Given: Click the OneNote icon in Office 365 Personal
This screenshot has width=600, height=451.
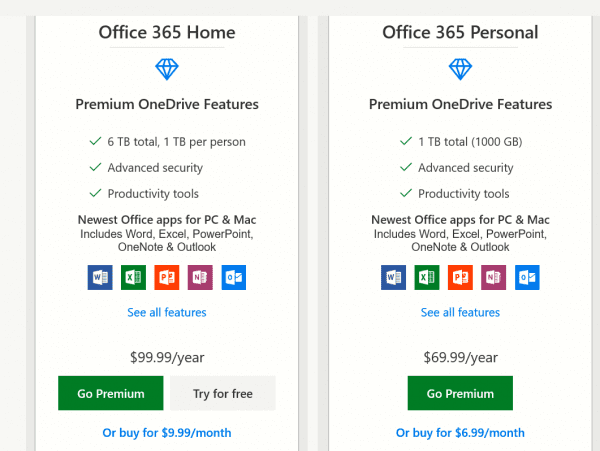Looking at the screenshot, I should coord(493,277).
